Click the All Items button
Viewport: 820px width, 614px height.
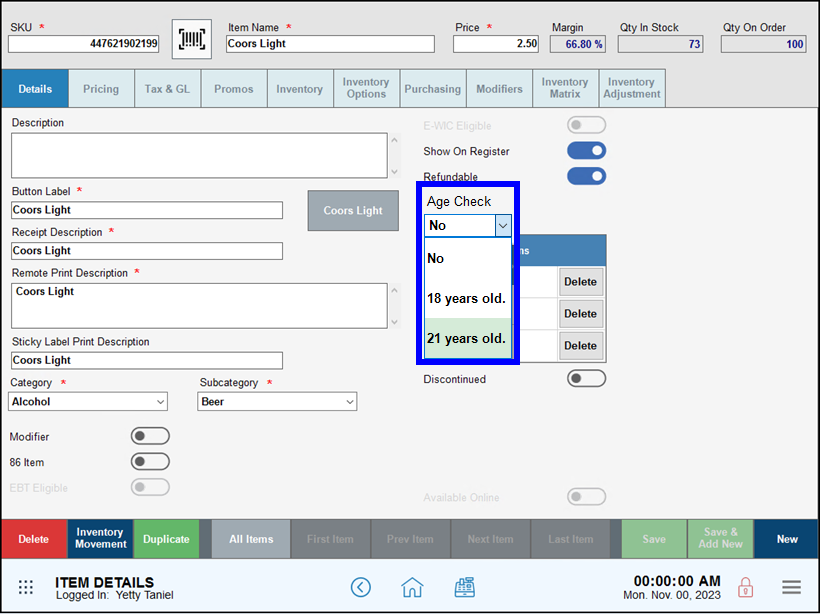click(251, 539)
